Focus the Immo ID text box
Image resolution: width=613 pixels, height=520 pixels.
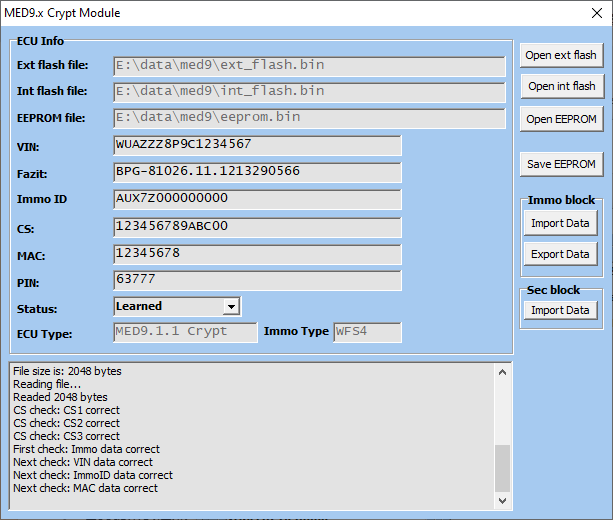pos(257,199)
